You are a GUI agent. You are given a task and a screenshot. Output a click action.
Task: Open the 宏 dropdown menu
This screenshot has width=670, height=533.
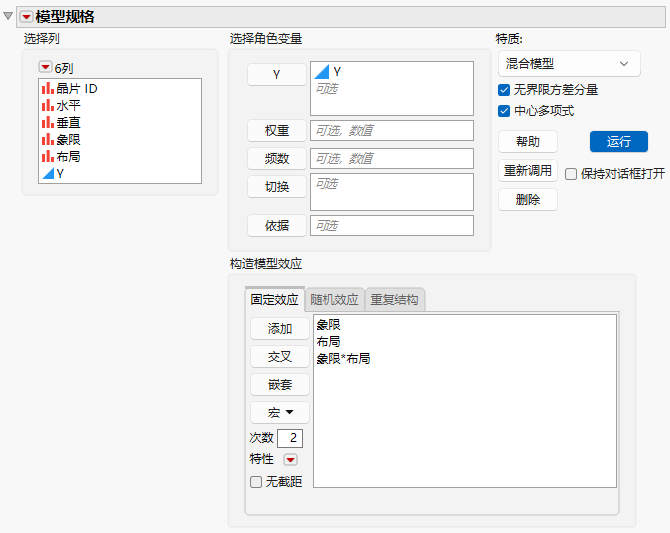pyautogui.click(x=280, y=412)
